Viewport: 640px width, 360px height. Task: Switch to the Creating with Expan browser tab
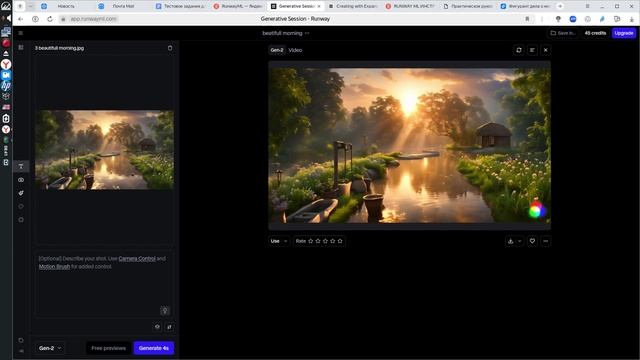(x=353, y=6)
